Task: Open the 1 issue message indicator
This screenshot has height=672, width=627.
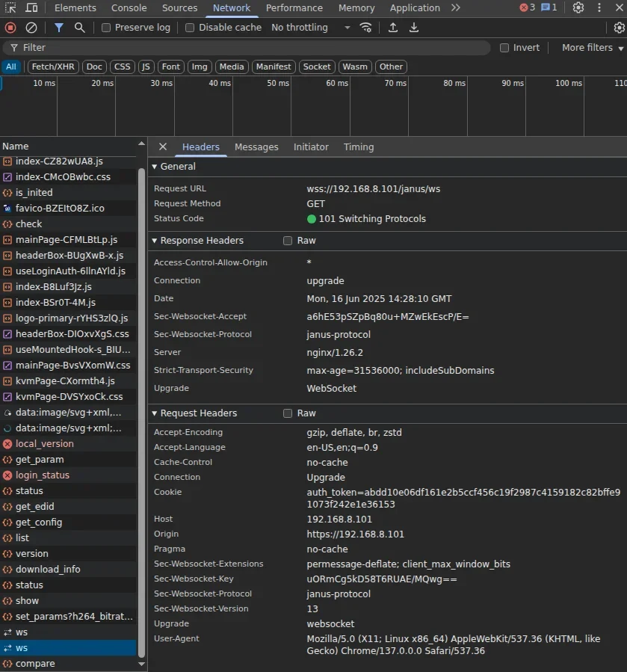Action: [x=549, y=7]
